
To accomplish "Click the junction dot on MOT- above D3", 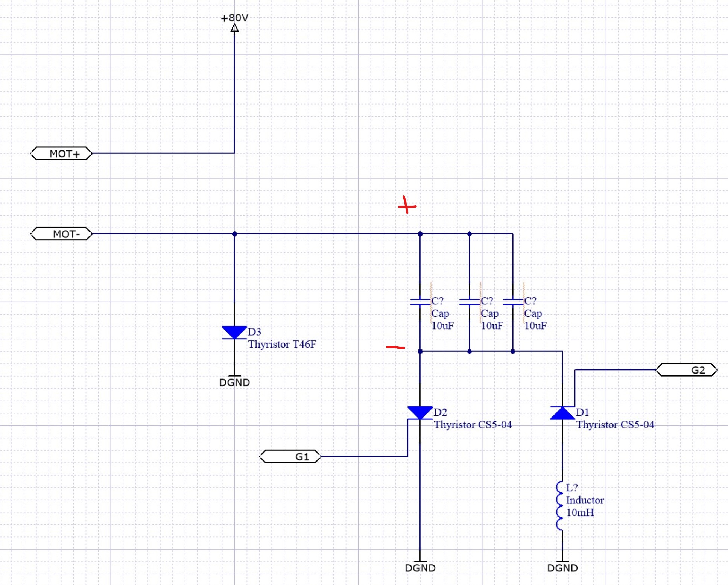I will tap(234, 234).
